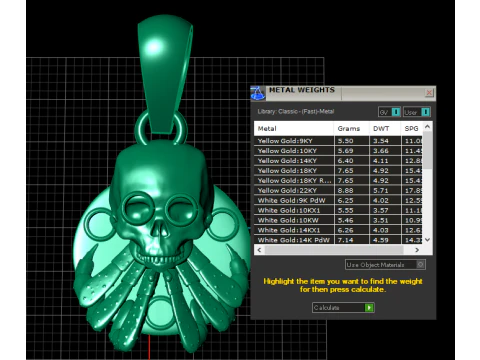Click the pendant bail in the viewport

[x=164, y=73]
